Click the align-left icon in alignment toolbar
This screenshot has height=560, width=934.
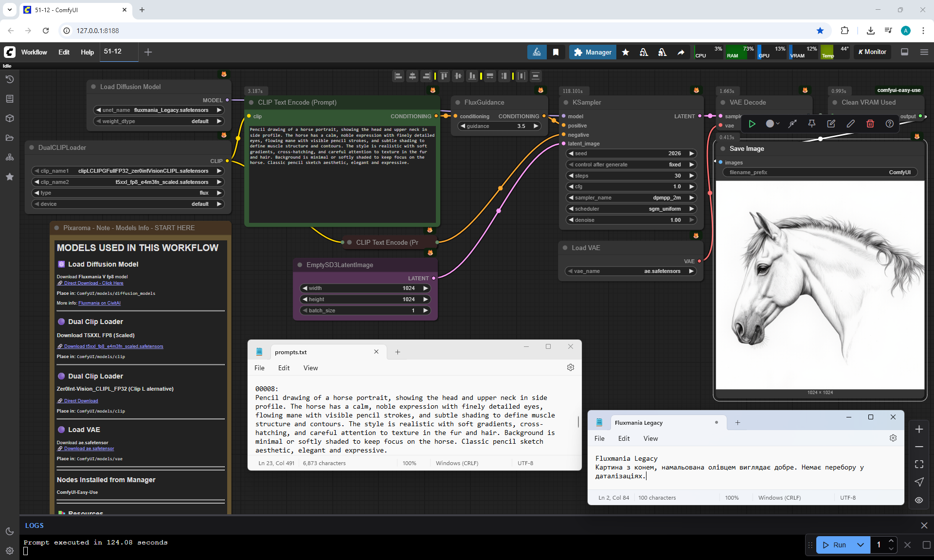(398, 76)
